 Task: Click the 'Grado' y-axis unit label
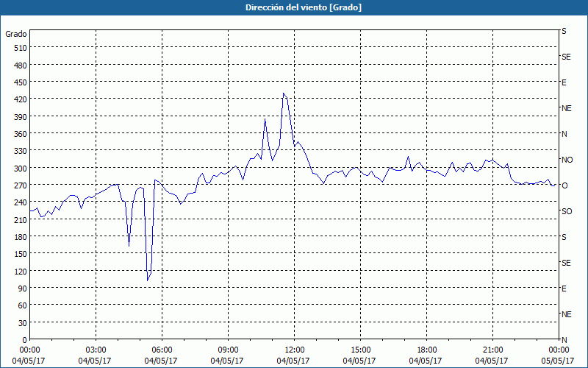click(16, 34)
